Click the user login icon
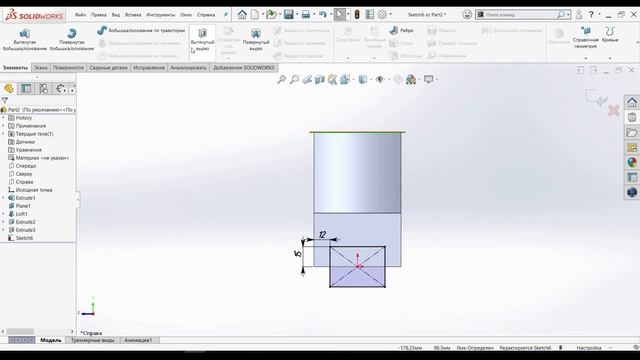The width and height of the screenshot is (640, 360). [579, 15]
